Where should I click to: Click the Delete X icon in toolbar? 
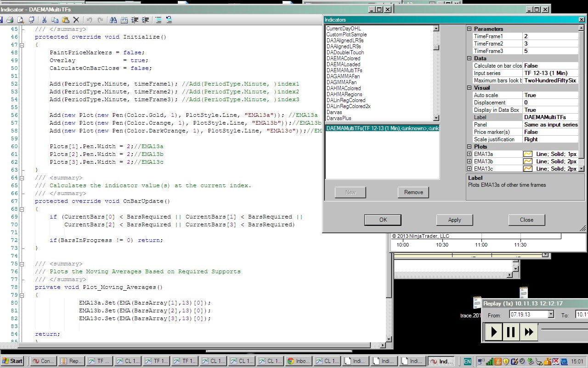coord(76,20)
